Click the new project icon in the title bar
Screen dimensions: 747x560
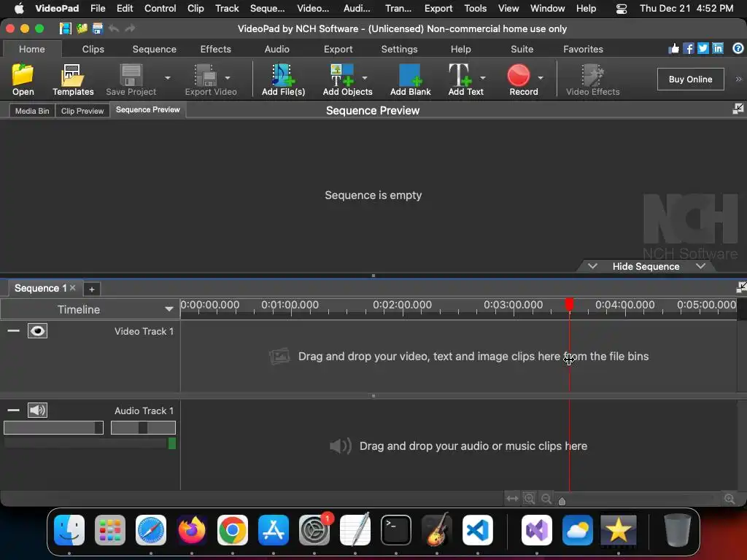(x=65, y=28)
